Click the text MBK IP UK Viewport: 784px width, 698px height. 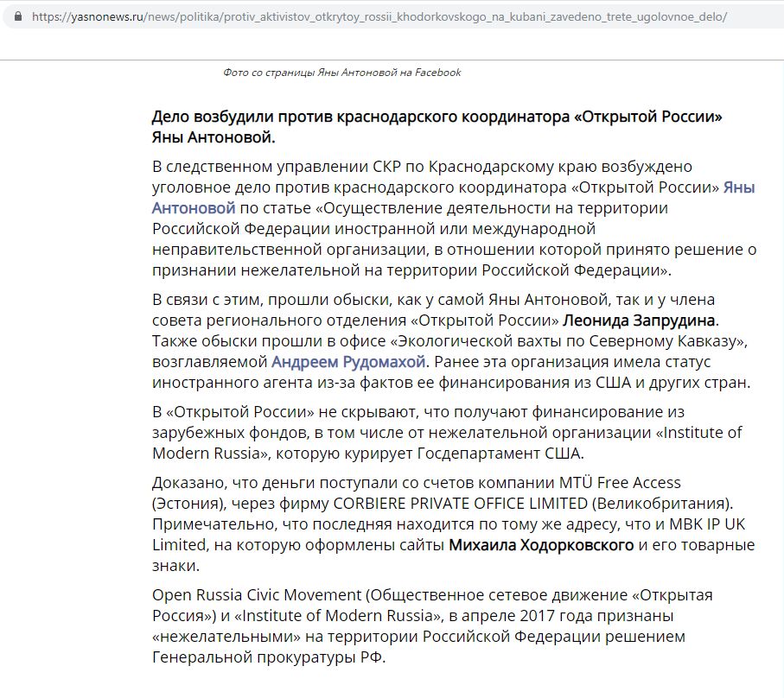[717, 523]
